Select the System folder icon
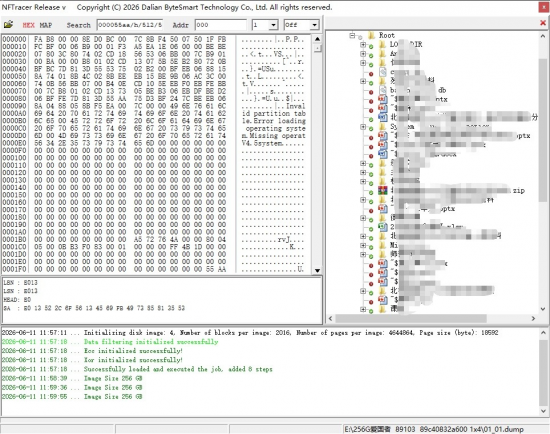The width and height of the screenshot is (550, 434). tap(383, 126)
